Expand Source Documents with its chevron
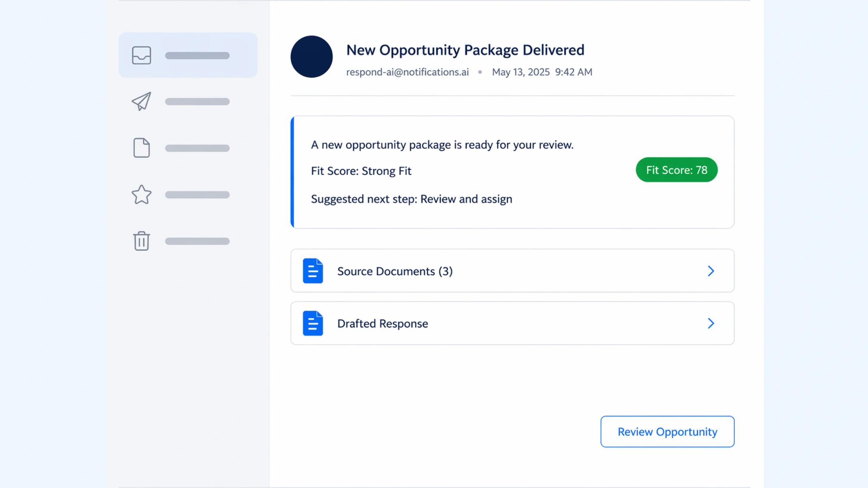Viewport: 868px width, 488px height. (x=711, y=271)
